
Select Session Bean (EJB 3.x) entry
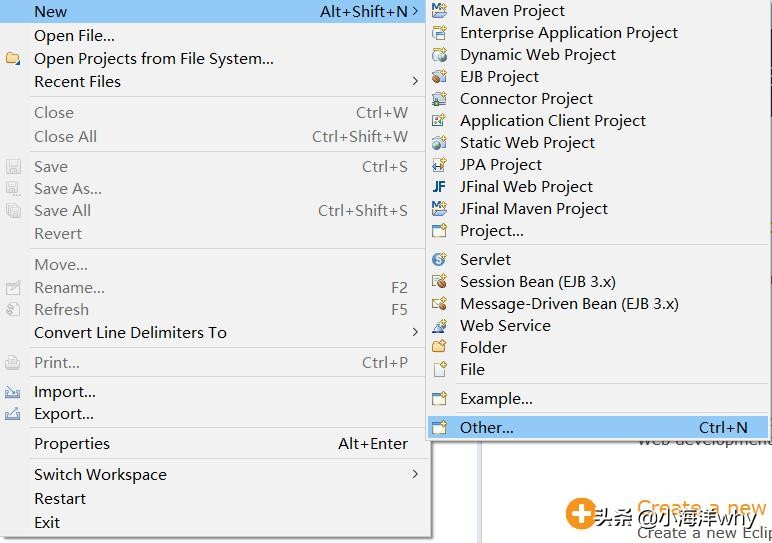(x=598, y=282)
